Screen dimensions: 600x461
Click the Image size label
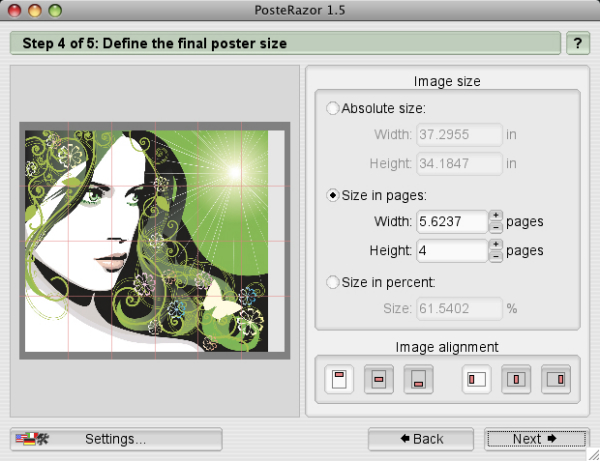point(447,81)
